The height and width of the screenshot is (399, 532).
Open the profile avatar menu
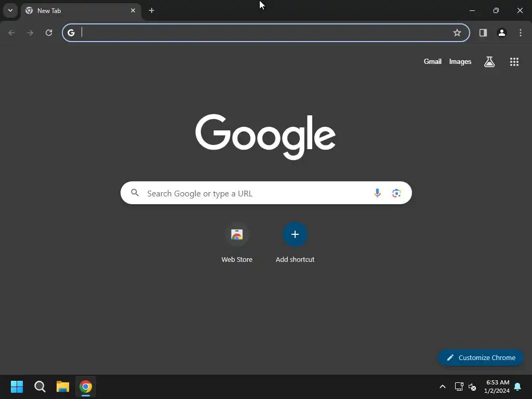[502, 33]
